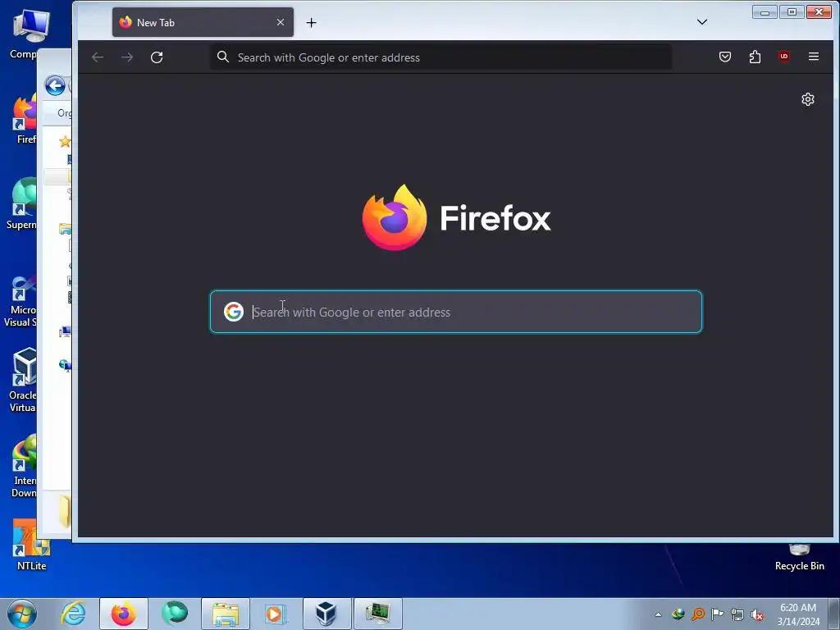The image size is (840, 630).
Task: Restore down the Firefox window
Action: [x=792, y=11]
